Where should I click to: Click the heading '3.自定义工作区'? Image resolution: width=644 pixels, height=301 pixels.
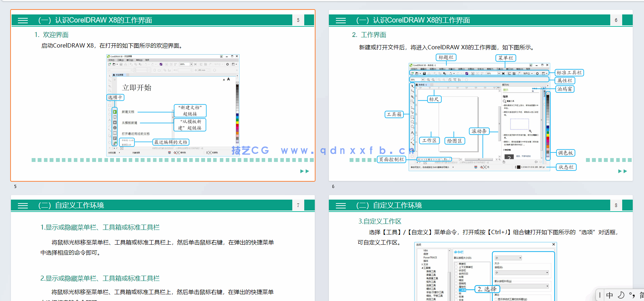380,221
